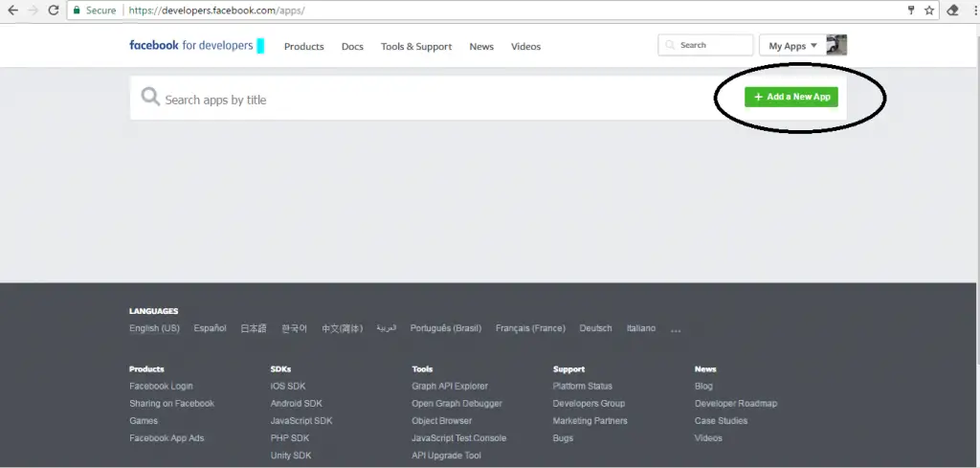Open Developer Roadmap link
The height and width of the screenshot is (468, 980).
pos(736,404)
